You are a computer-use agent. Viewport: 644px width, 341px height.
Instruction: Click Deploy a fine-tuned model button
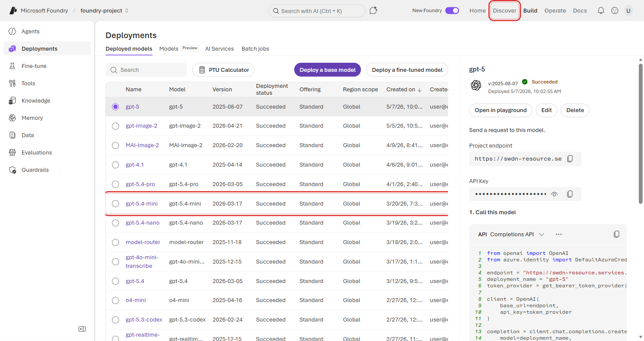point(407,70)
